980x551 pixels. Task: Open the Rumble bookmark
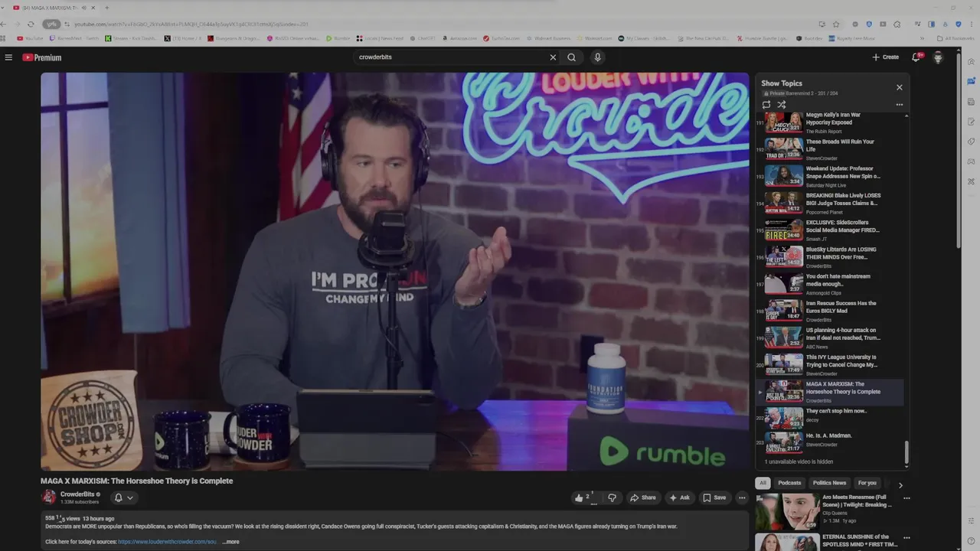(338, 38)
